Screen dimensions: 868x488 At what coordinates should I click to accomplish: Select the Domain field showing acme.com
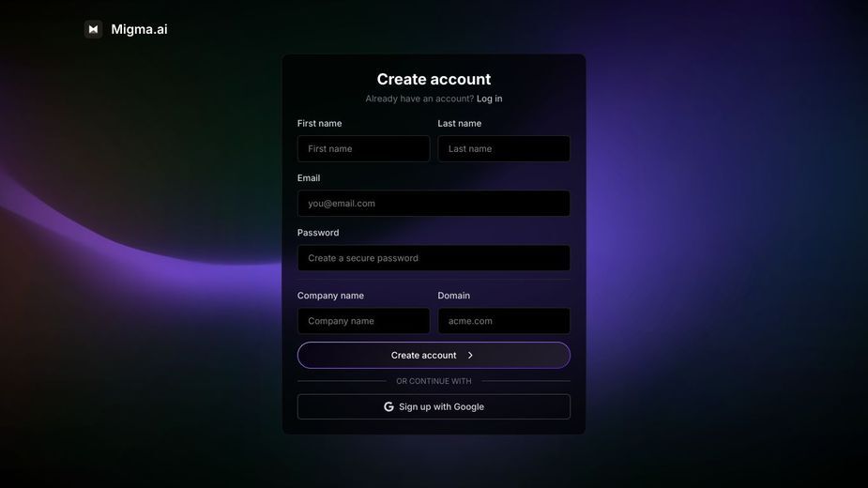click(504, 321)
